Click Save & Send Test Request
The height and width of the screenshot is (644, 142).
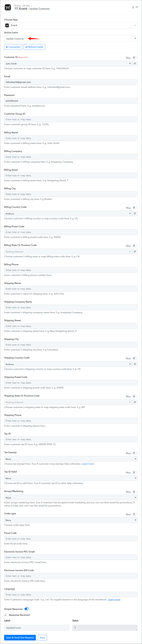click(x=20, y=638)
